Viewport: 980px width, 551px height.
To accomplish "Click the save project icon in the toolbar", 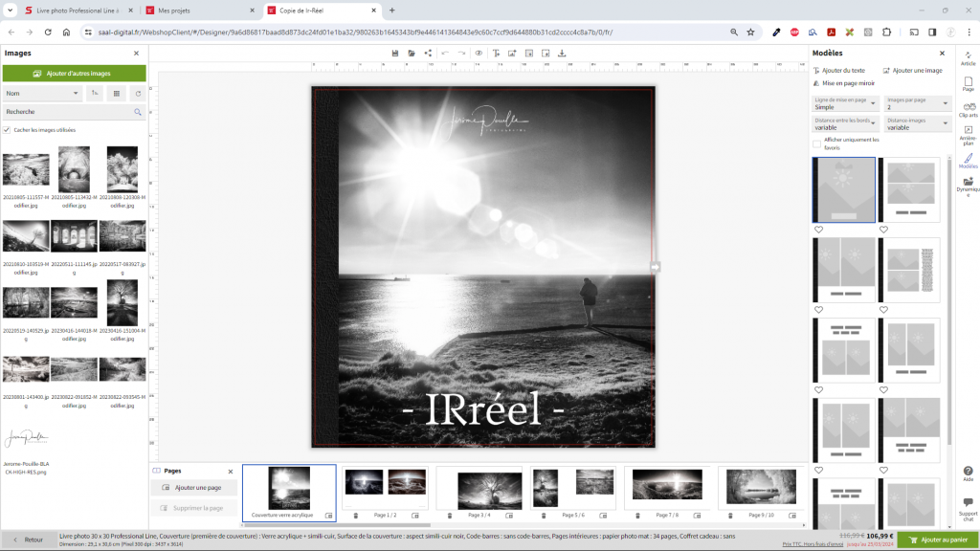I will (395, 53).
